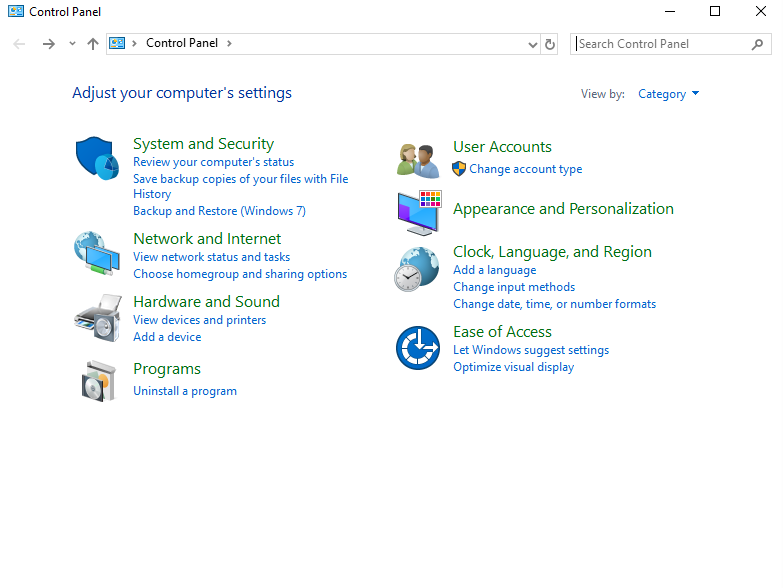Click the Ease of Access icon

(417, 348)
